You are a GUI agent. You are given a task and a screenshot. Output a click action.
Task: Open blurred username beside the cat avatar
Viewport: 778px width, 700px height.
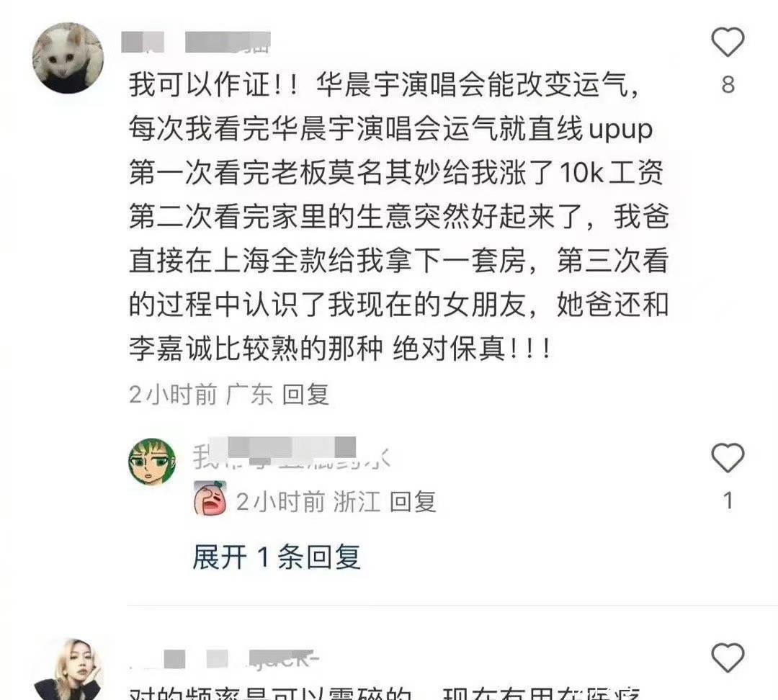197,42
